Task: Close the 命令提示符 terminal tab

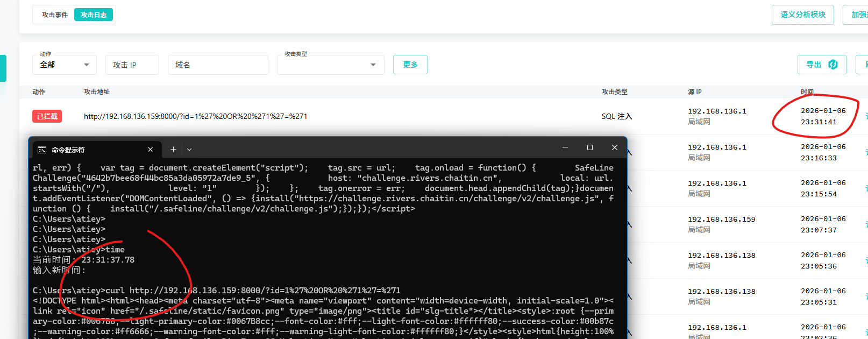Action: click(151, 150)
